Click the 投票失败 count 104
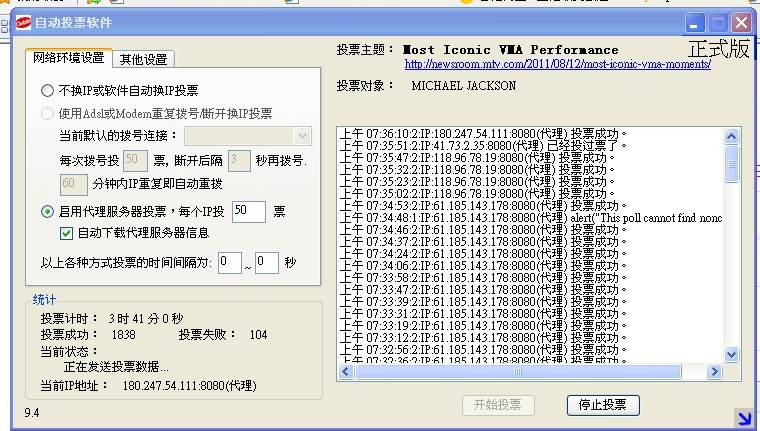Screen dimensions: 760x431 (258, 335)
